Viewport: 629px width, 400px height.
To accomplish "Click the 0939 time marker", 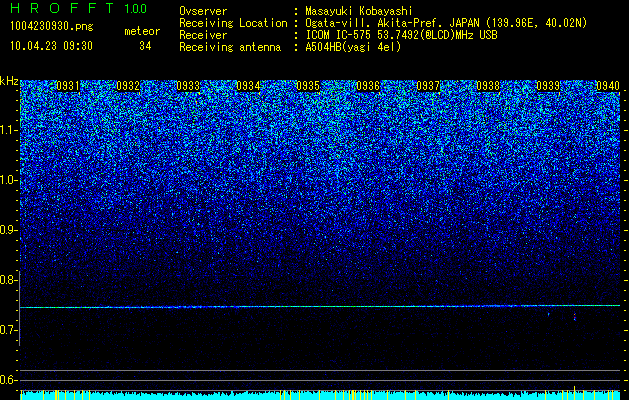I will tap(548, 86).
